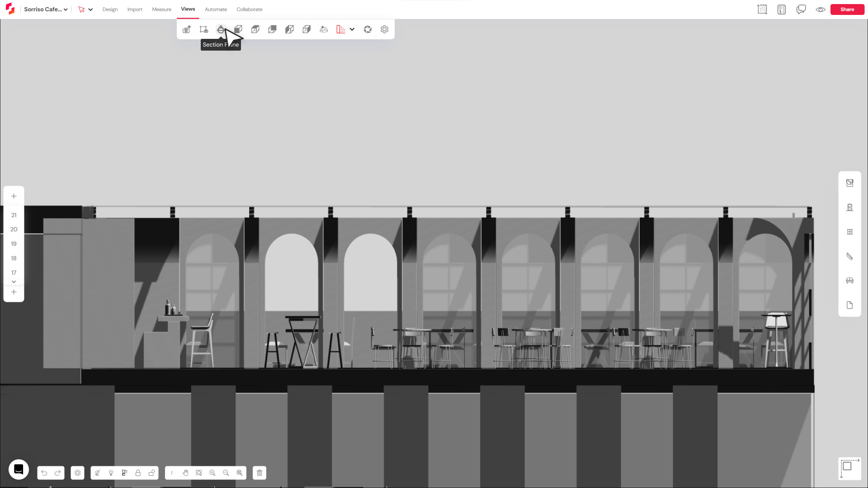Toggle the preview eye icon
The height and width of the screenshot is (488, 868).
[x=821, y=9]
